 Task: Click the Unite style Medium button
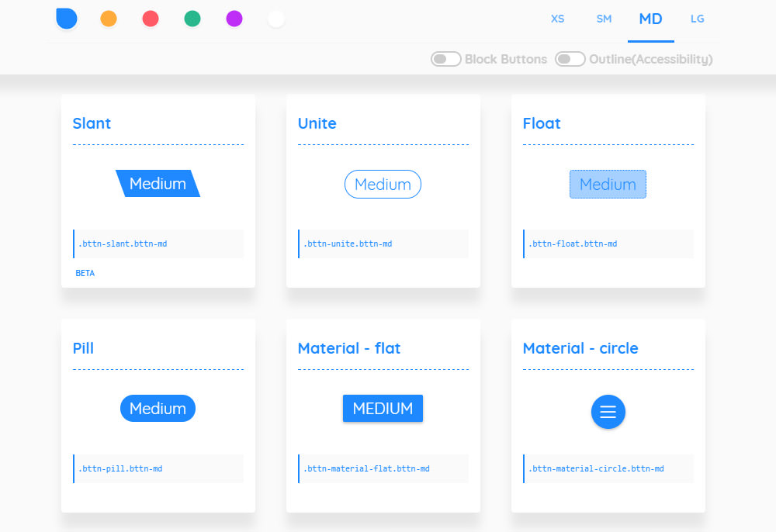coord(383,184)
